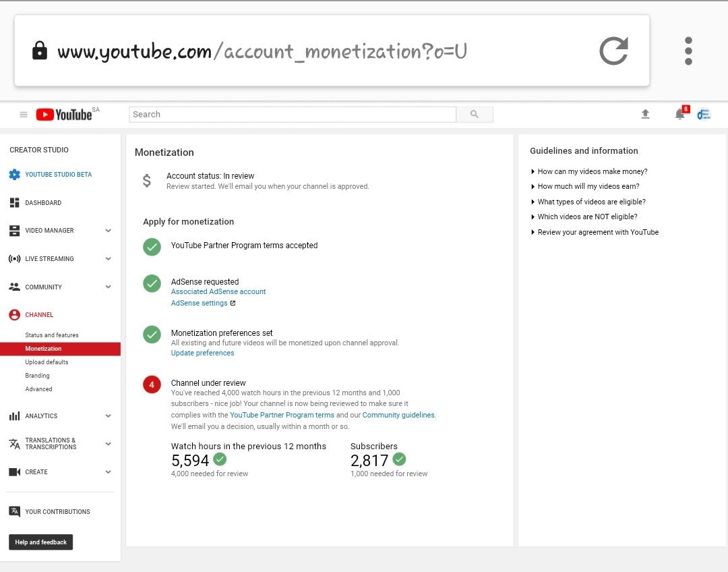Click green check beside Monetization preferences set
728x572 pixels.
(152, 335)
